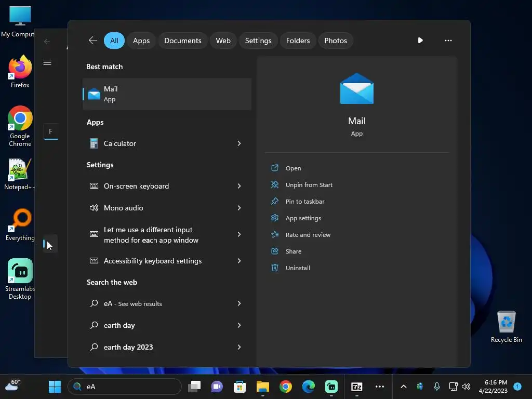Click the play-shaped button beside the filter tabs

420,41
